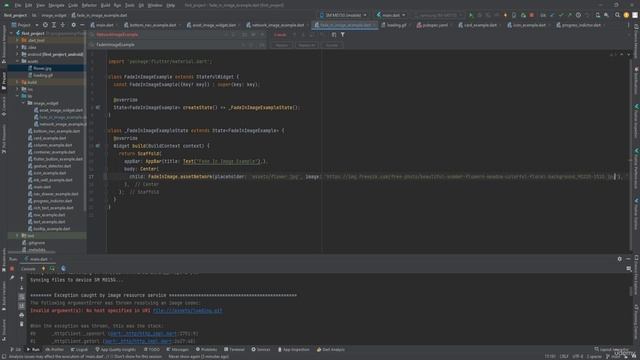Select flower.jpg in project tree
Image resolution: width=640 pixels, height=360 pixels.
[42, 68]
